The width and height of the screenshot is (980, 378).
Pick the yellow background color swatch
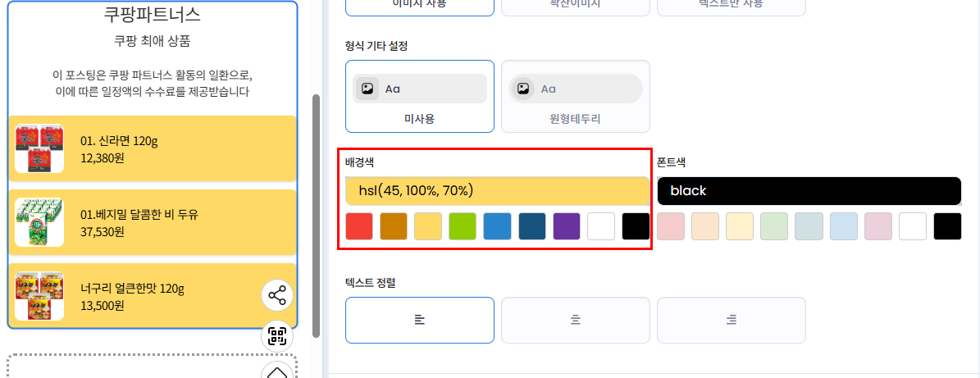428,226
